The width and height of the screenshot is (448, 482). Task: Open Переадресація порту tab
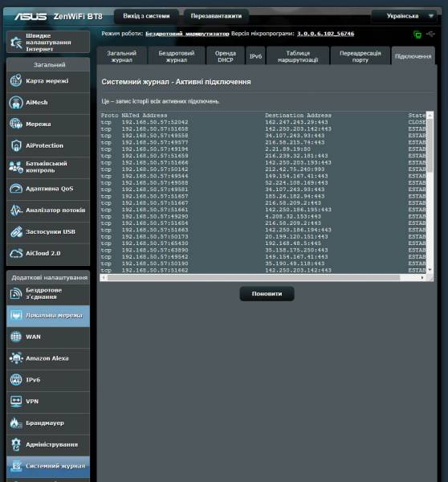[x=360, y=56]
